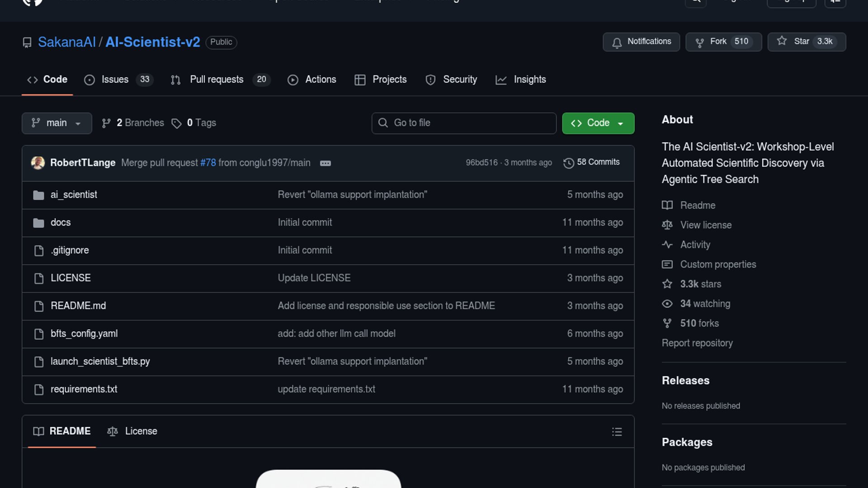This screenshot has height=488, width=868.
Task: Click the RobertTLange avatar image
Action: 38,163
